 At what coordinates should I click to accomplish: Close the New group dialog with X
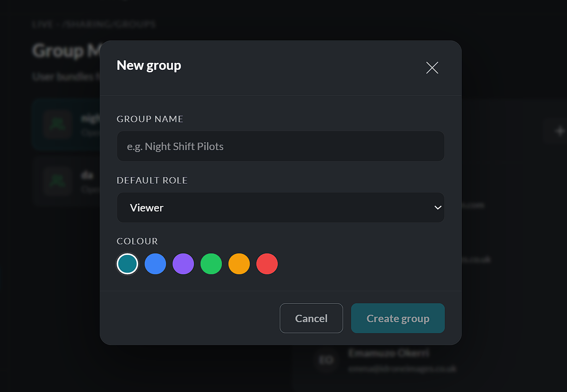[x=432, y=68]
